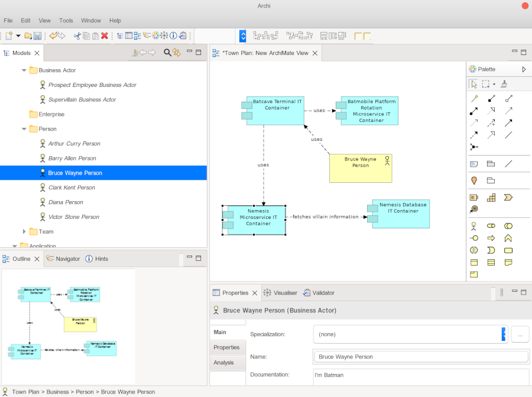
Task: Expand the Team folder
Action: (x=24, y=231)
